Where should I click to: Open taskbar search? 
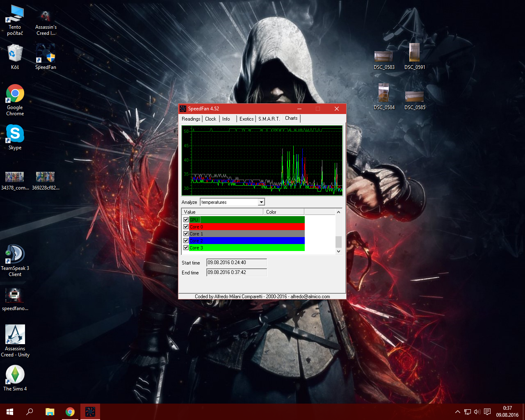pos(30,412)
